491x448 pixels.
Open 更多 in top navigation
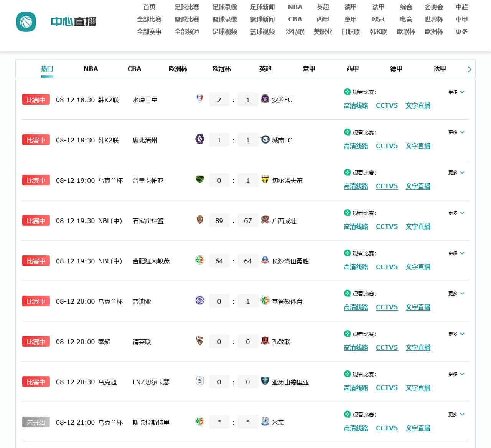point(462,31)
